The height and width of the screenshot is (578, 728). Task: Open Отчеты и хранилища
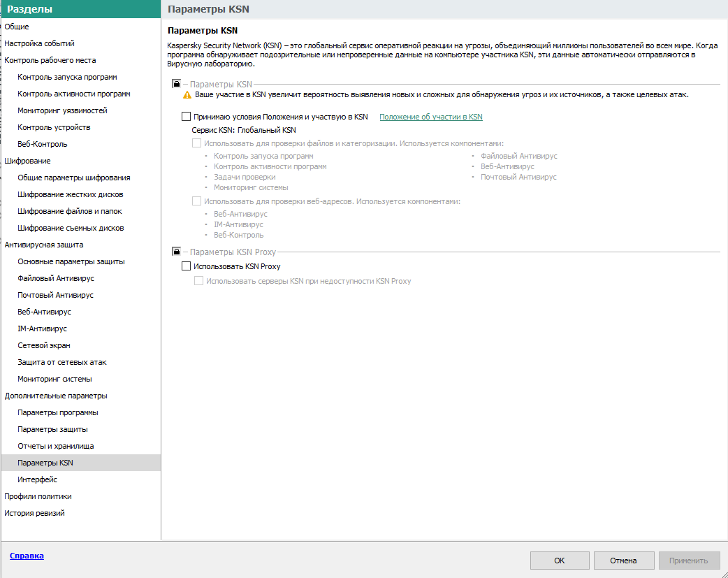[81, 446]
